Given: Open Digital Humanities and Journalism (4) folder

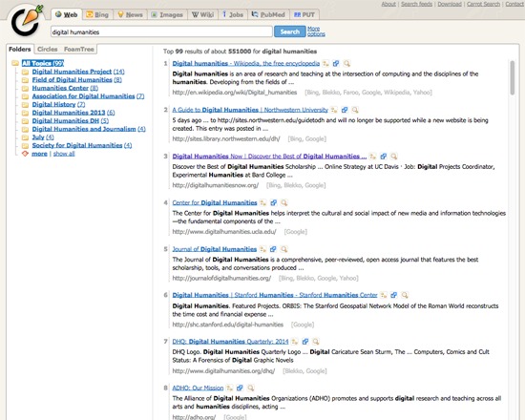Looking at the screenshot, I should coord(89,129).
